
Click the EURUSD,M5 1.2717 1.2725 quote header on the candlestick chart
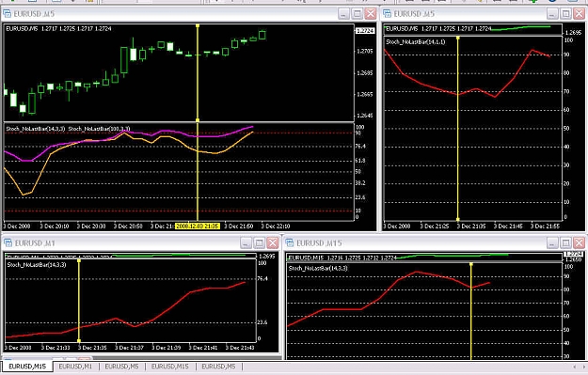click(x=59, y=28)
